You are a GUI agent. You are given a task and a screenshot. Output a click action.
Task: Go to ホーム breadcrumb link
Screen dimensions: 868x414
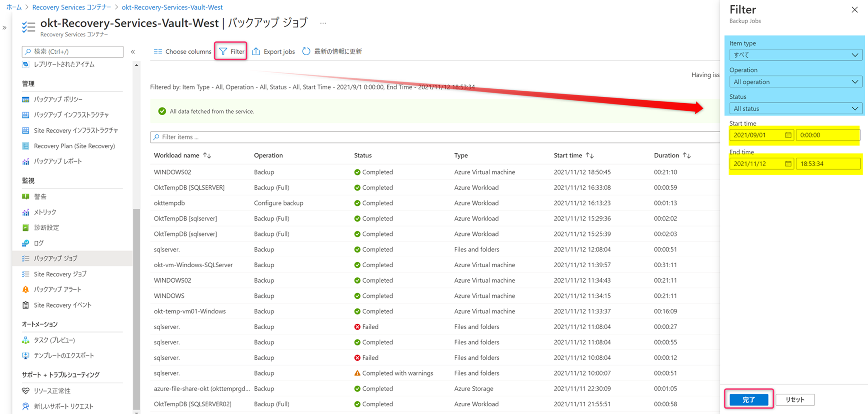14,7
